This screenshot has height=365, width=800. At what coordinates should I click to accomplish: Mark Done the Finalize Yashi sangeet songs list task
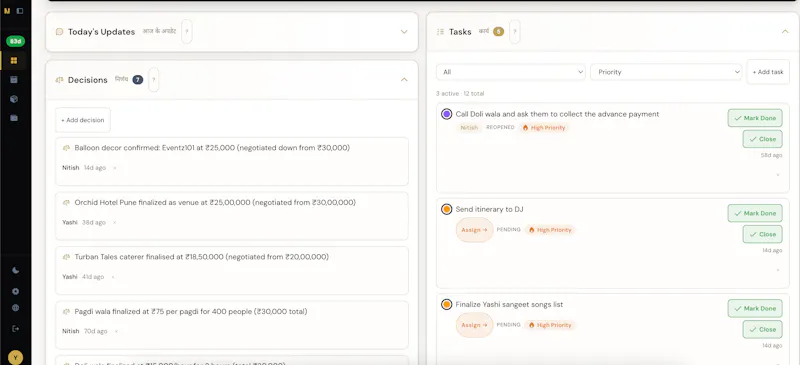tap(755, 308)
